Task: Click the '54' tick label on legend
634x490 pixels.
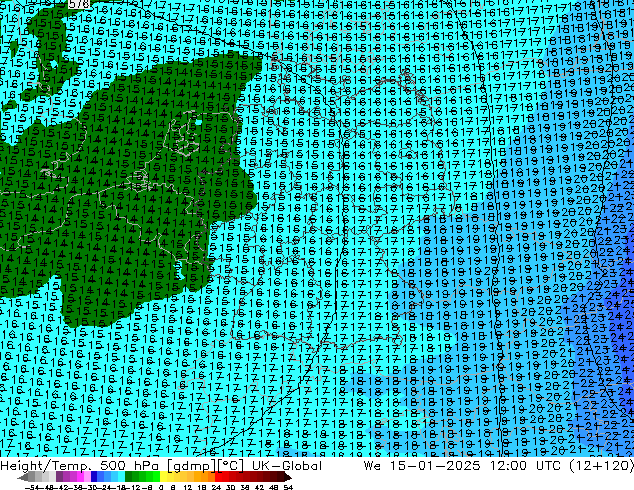Action: tap(288, 487)
